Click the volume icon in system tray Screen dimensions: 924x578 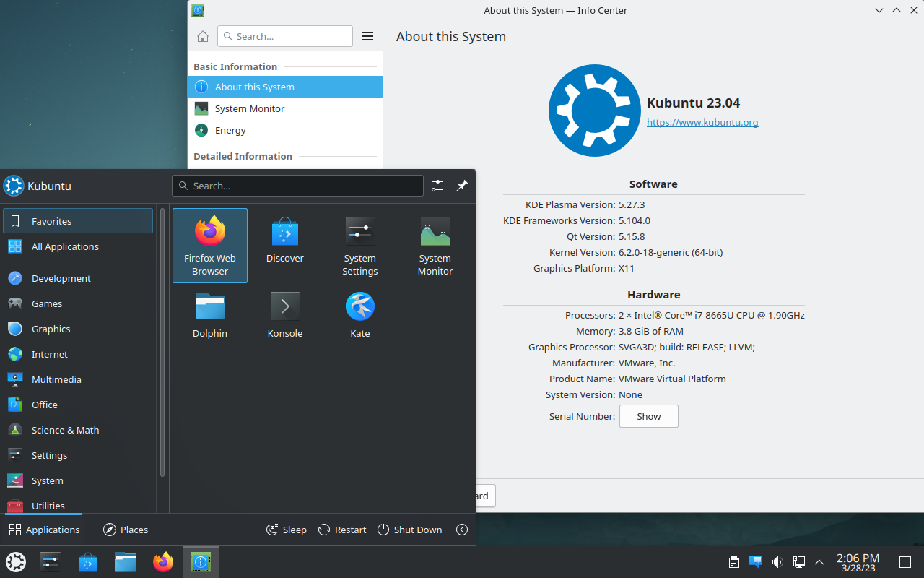[777, 562]
